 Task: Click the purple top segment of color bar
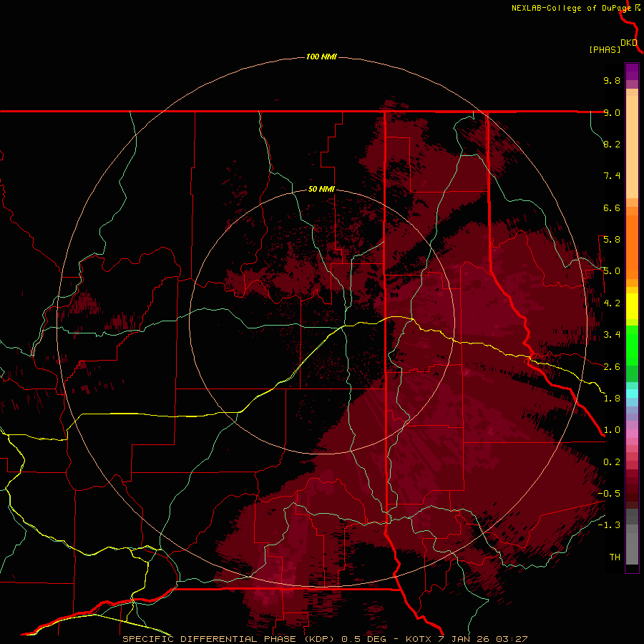click(x=632, y=72)
